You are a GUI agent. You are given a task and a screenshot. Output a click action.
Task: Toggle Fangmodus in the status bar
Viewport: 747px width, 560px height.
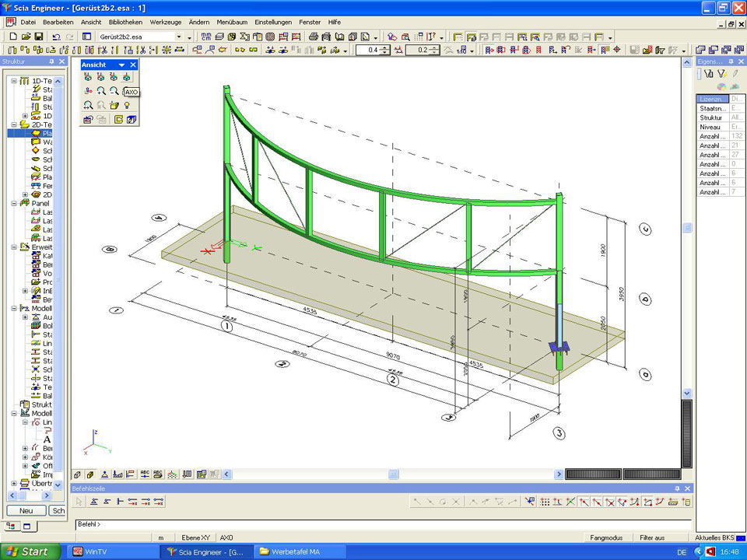point(606,537)
